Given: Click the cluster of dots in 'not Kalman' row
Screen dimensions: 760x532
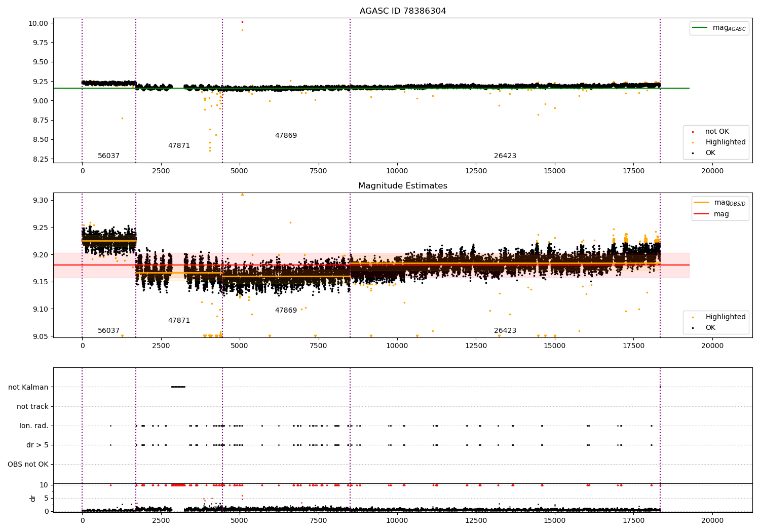Looking at the screenshot, I should click(178, 387).
